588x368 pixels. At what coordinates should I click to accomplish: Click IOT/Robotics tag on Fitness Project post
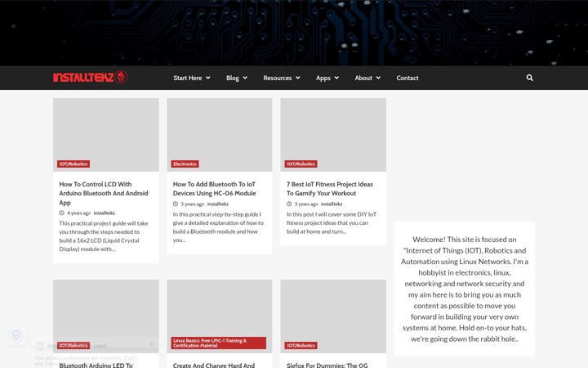(301, 164)
